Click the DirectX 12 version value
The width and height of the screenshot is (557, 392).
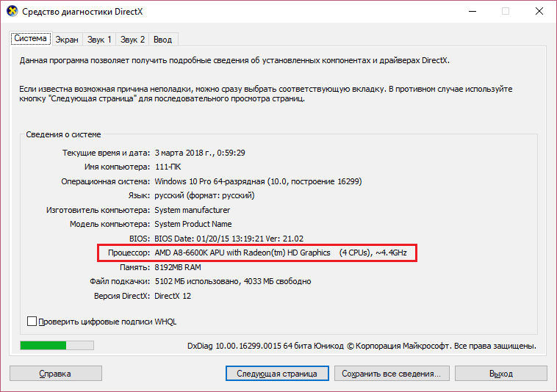coord(173,296)
